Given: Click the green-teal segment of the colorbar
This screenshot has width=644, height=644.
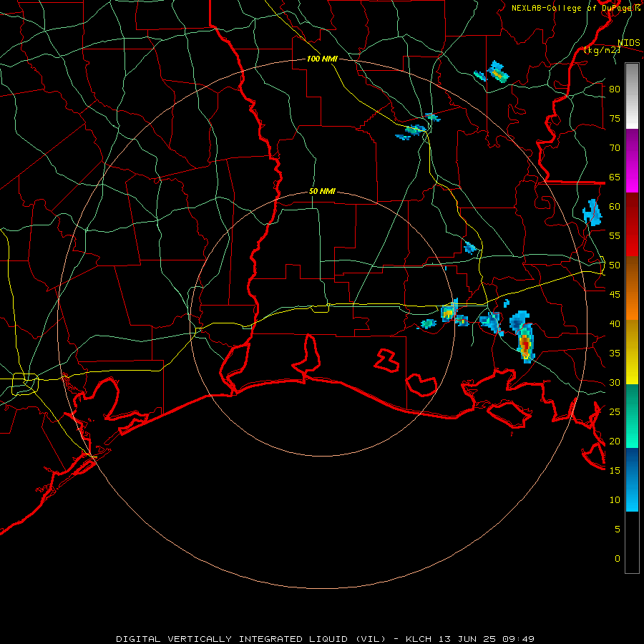Looking at the screenshot, I should coord(632,416).
